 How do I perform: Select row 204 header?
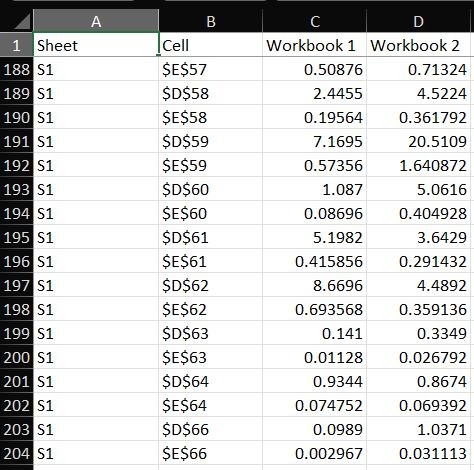(17, 453)
